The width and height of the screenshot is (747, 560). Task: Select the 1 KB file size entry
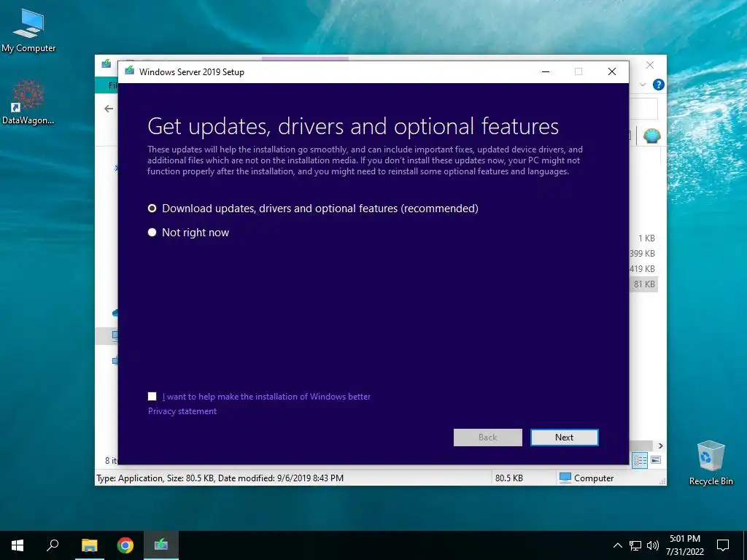tap(646, 238)
